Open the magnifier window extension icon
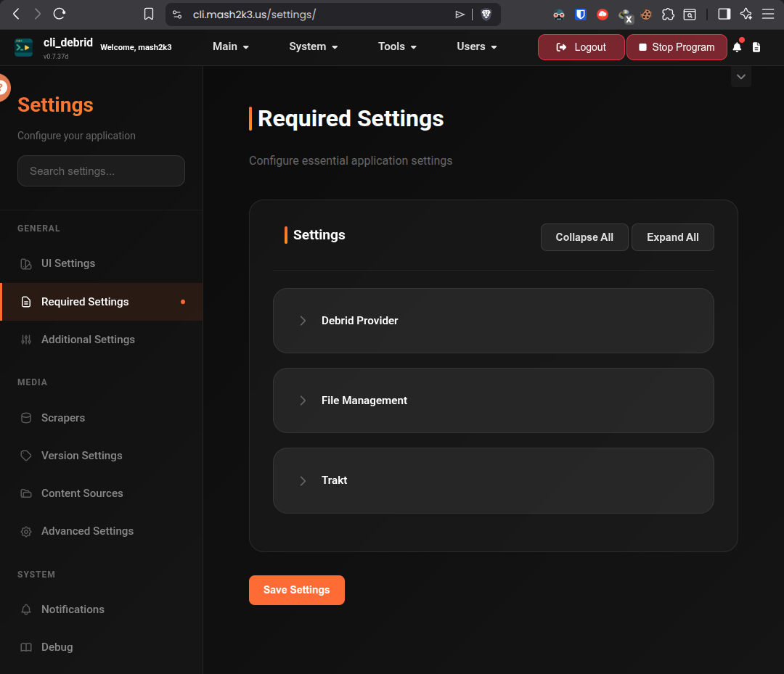Image resolution: width=784 pixels, height=674 pixels. (690, 15)
